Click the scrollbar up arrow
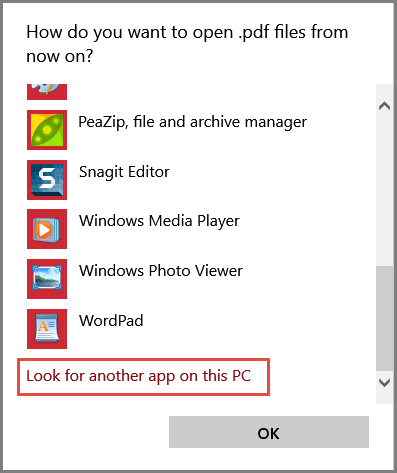 [385, 106]
